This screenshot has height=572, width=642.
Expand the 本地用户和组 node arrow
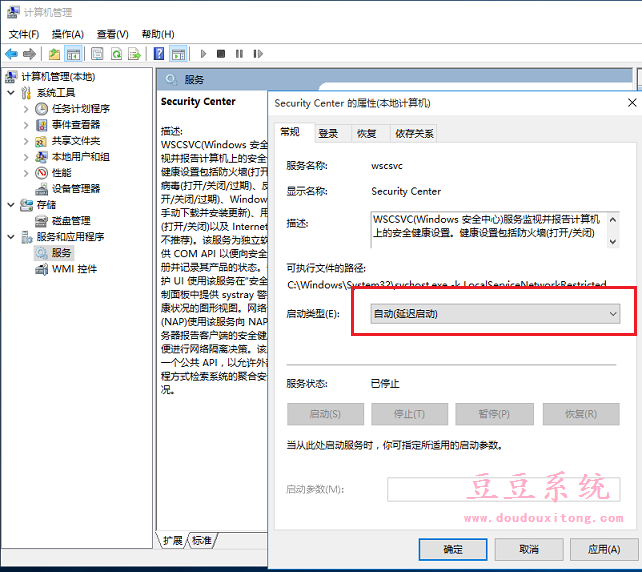tap(26, 157)
